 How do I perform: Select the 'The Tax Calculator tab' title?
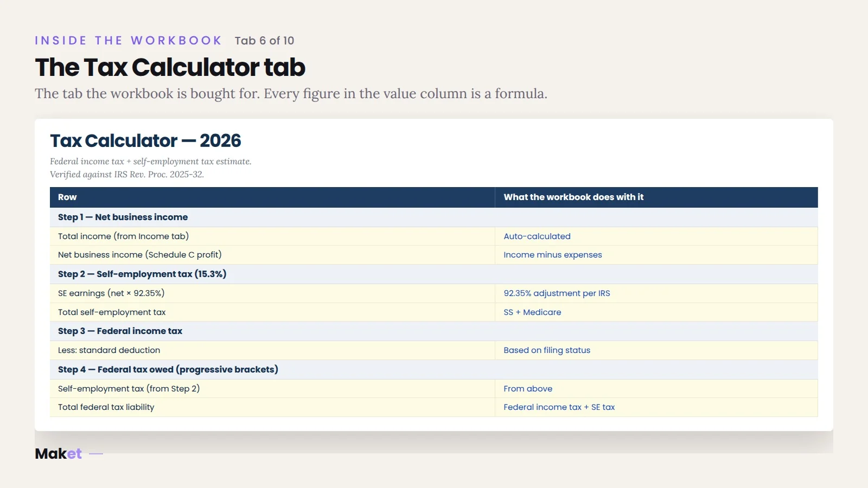click(170, 67)
